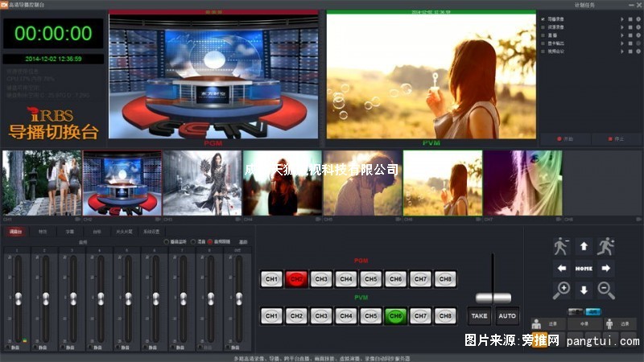
Task: Tilt camera down with down arrow
Action: [x=584, y=290]
